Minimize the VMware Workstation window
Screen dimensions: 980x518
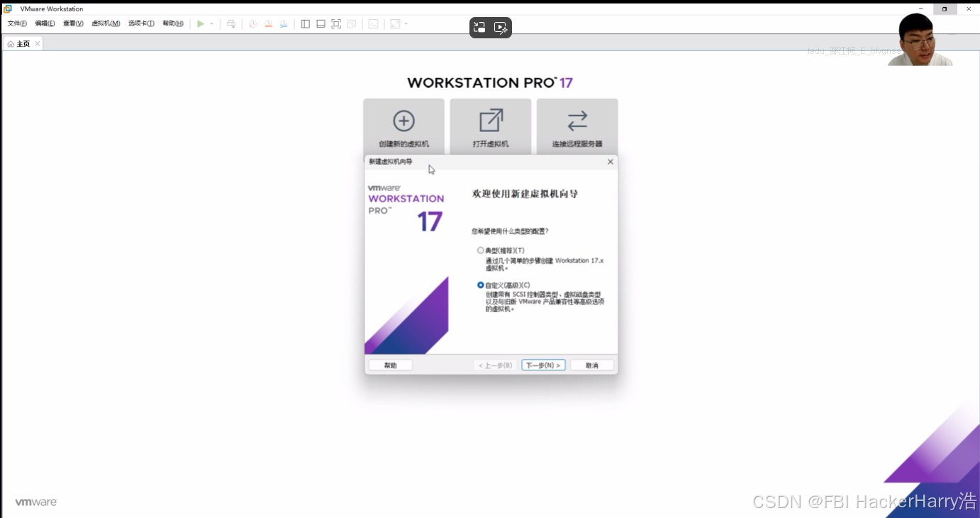coord(920,9)
